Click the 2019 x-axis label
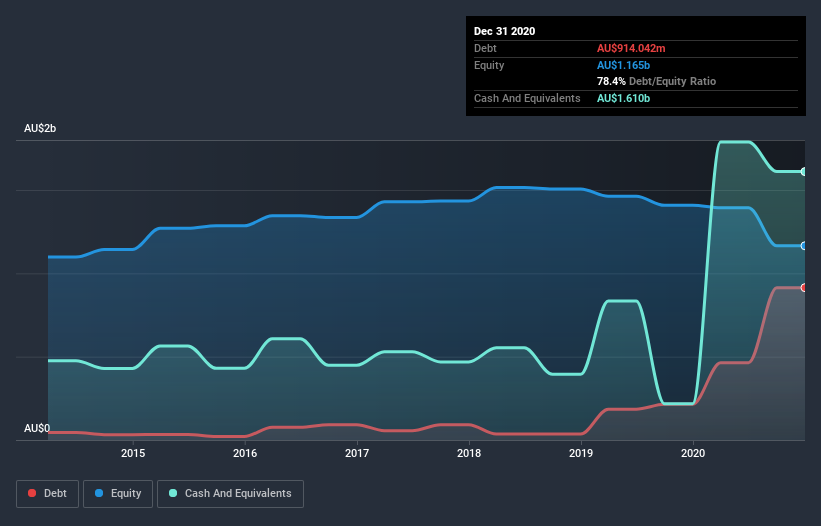This screenshot has height=526, width=821. coord(581,453)
